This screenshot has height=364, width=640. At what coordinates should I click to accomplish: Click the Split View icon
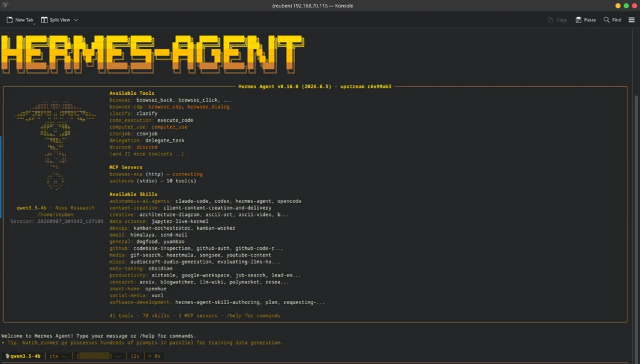click(x=44, y=19)
